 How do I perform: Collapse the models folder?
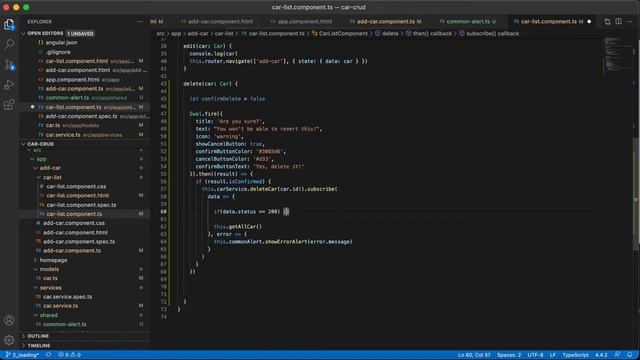pos(36,269)
